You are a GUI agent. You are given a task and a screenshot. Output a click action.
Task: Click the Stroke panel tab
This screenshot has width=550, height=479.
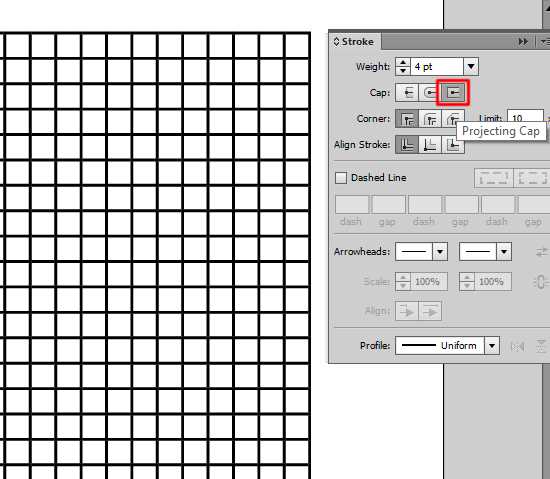pos(354,41)
